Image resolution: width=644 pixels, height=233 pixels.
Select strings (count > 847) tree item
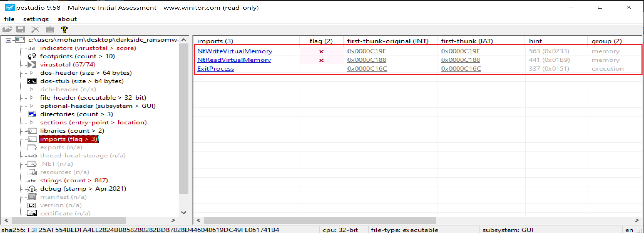(74, 181)
